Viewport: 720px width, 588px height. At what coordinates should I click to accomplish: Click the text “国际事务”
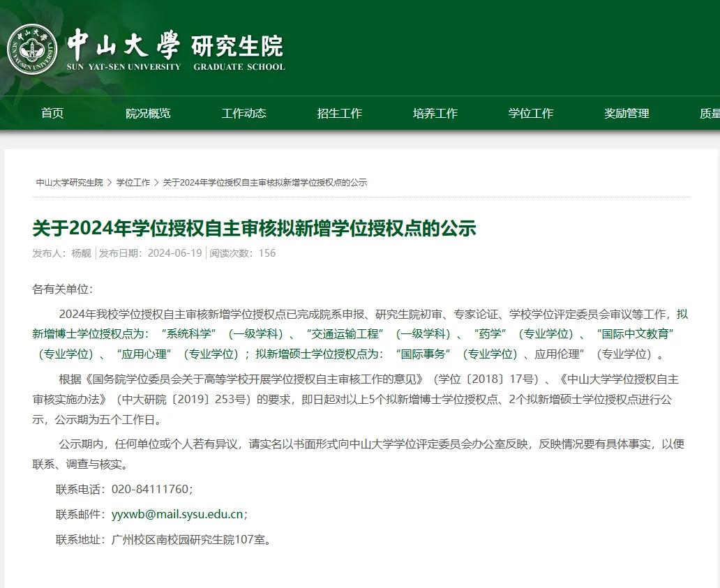423,354
